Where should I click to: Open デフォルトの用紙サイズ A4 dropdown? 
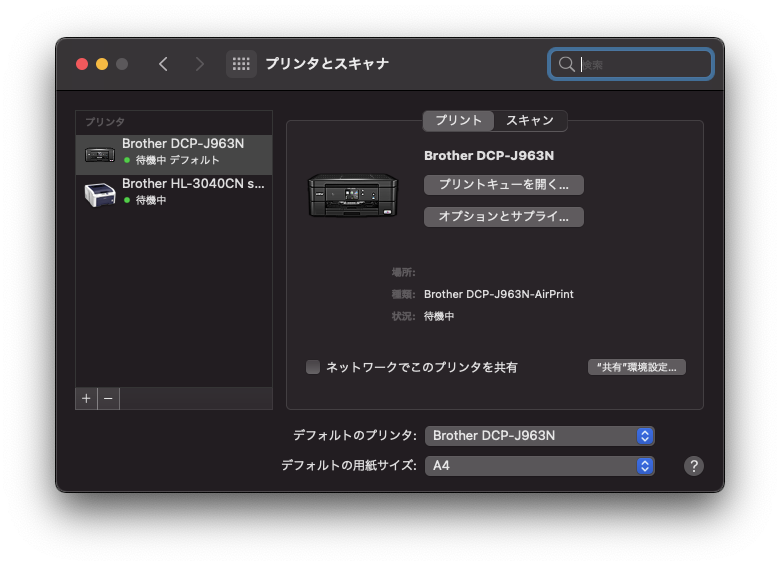pyautogui.click(x=540, y=466)
